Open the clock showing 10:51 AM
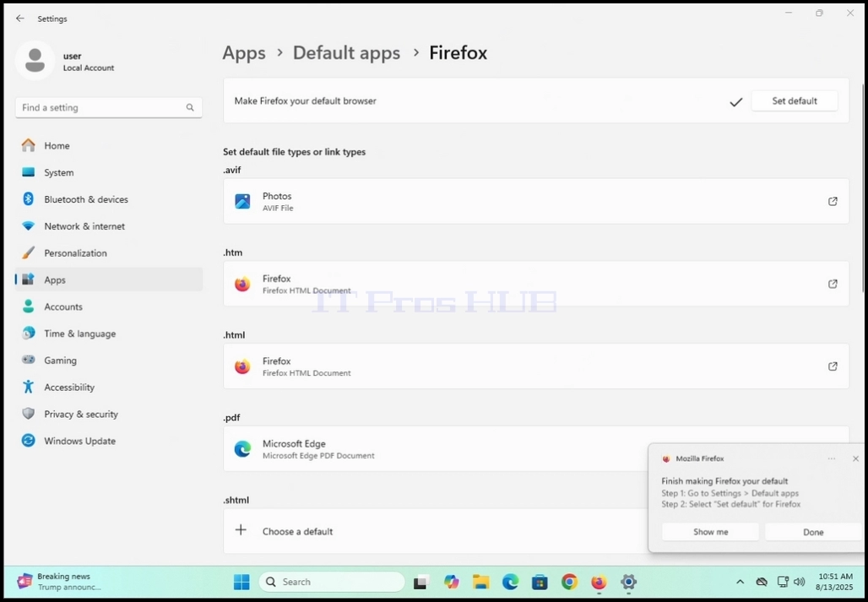The height and width of the screenshot is (602, 868). pyautogui.click(x=833, y=582)
